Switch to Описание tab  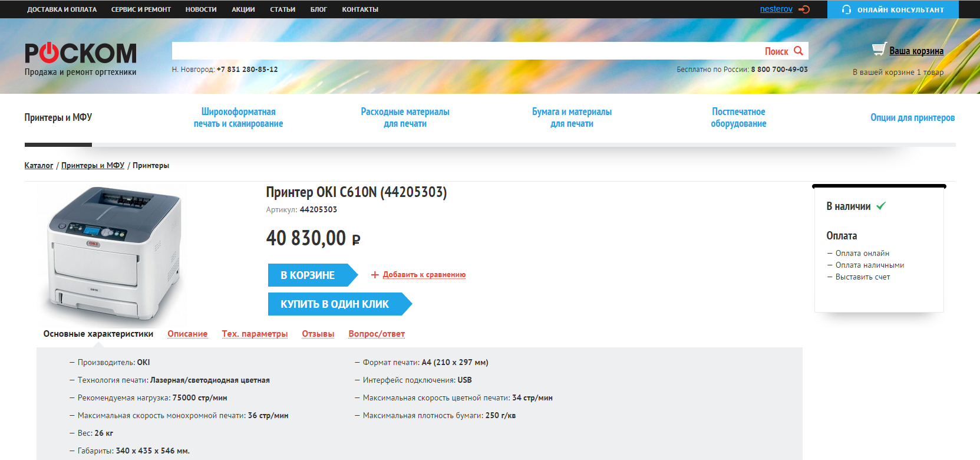pos(187,334)
